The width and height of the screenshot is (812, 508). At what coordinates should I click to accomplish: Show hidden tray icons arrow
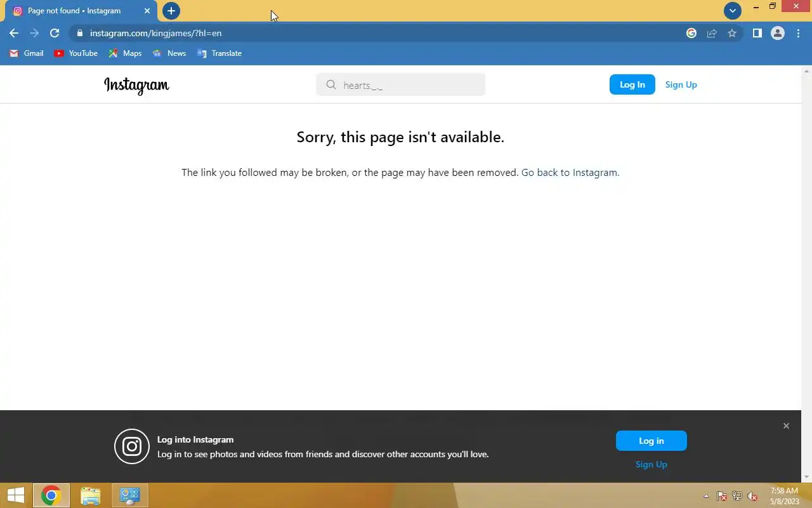coord(706,497)
